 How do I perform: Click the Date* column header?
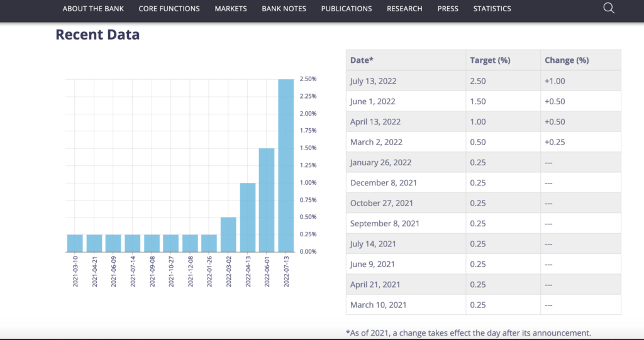pyautogui.click(x=406, y=60)
